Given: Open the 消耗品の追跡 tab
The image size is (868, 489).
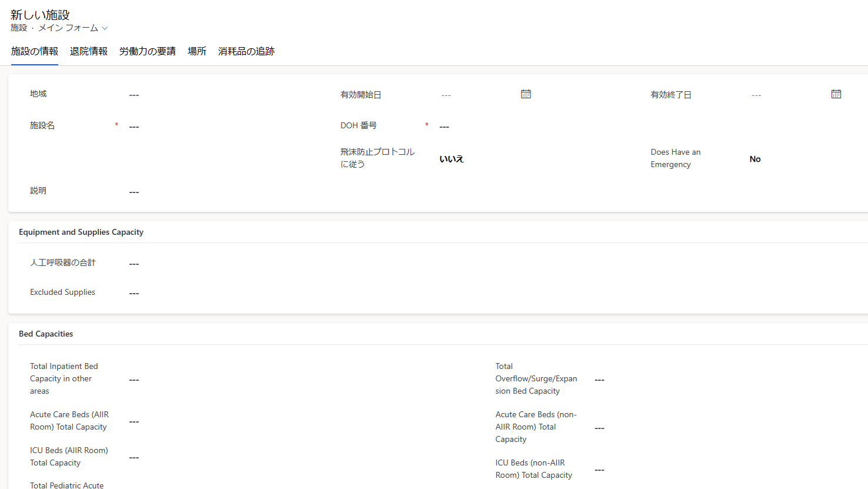Looking at the screenshot, I should [x=246, y=52].
